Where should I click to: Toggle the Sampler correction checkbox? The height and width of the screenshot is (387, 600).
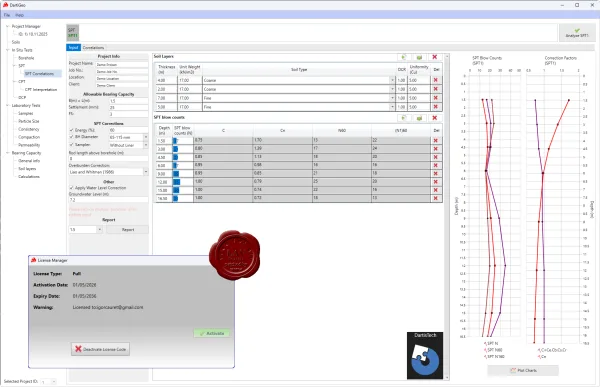(71, 145)
